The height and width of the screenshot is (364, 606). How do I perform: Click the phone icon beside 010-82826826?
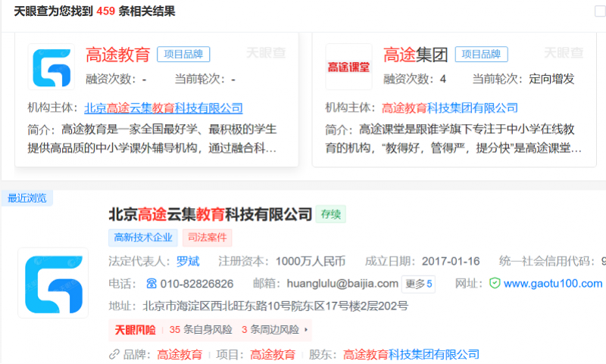tap(151, 284)
